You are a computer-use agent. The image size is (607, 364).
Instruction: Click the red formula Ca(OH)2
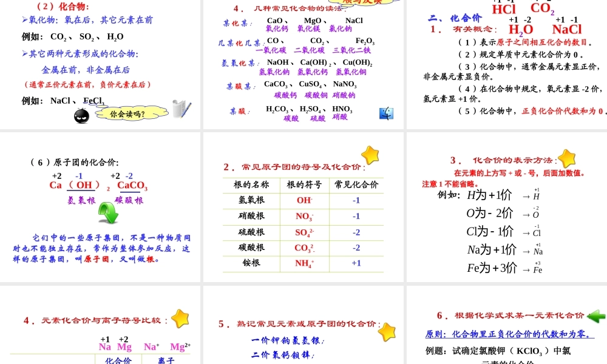point(80,186)
